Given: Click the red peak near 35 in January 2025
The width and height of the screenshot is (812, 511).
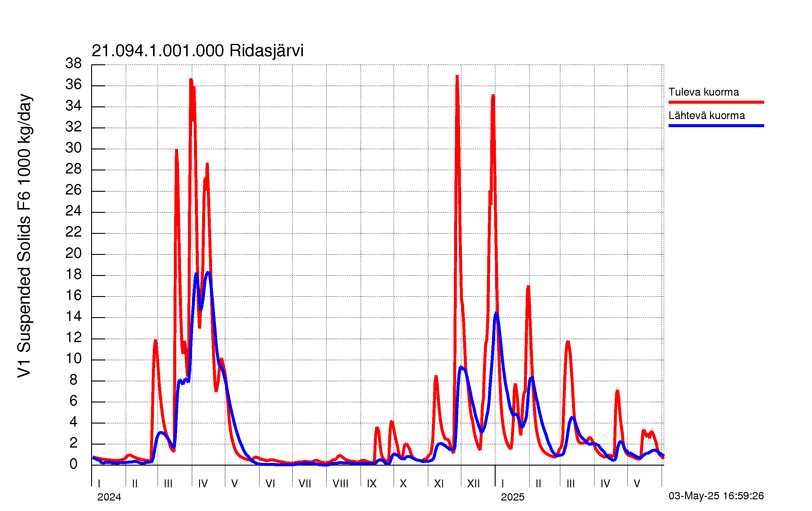Looking at the screenshot, I should click(493, 96).
